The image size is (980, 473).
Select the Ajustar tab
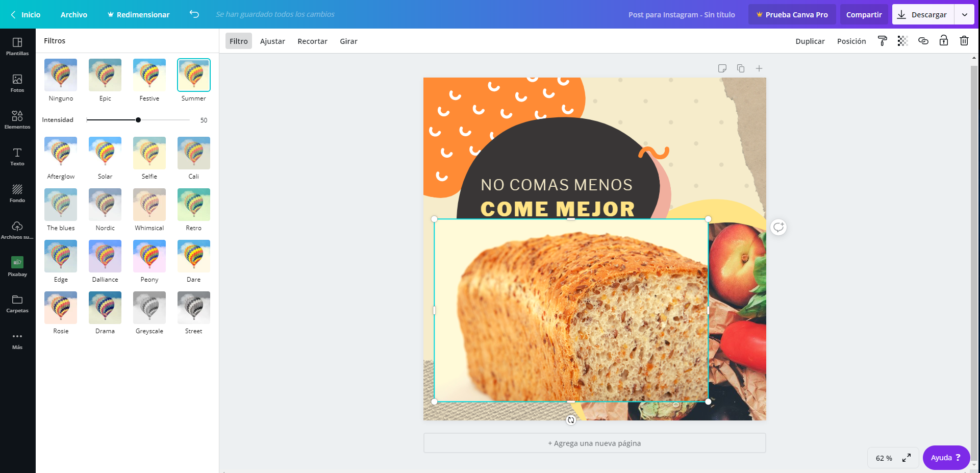(272, 41)
